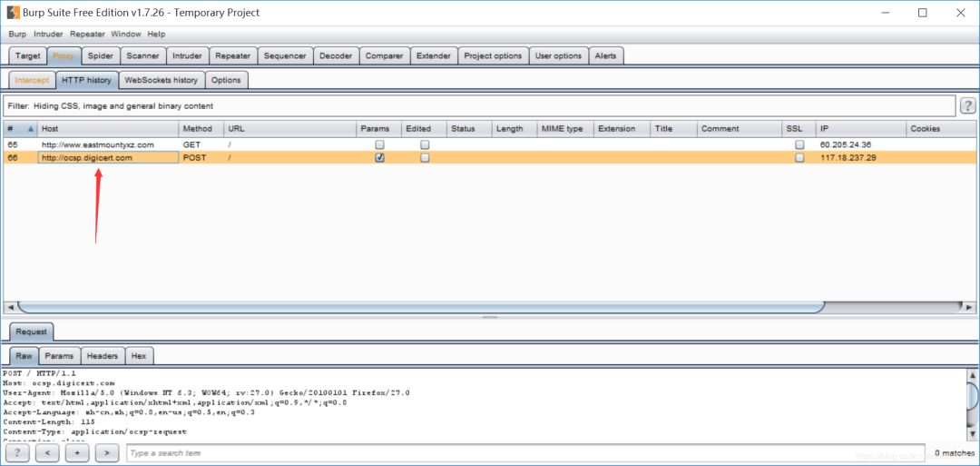Click the sort arrow in # column header
This screenshot has width=980, height=466.
(31, 129)
